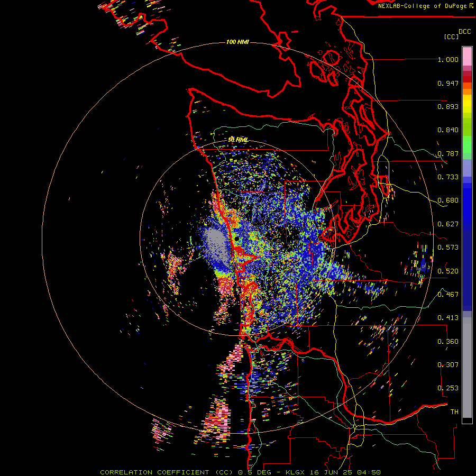Click the TH threshold label
Screen dimensions: 476x476
tap(454, 412)
